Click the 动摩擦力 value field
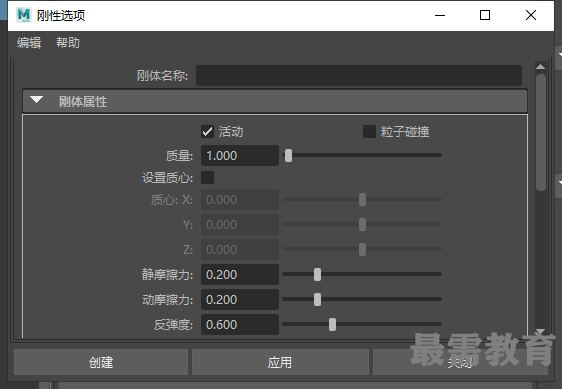This screenshot has width=562, height=389. point(240,299)
